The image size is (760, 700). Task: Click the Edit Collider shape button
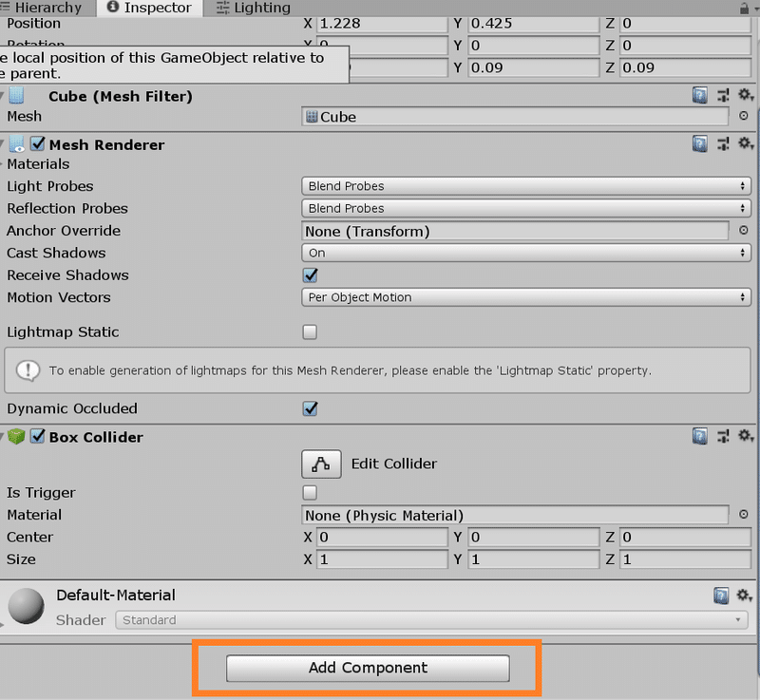321,464
